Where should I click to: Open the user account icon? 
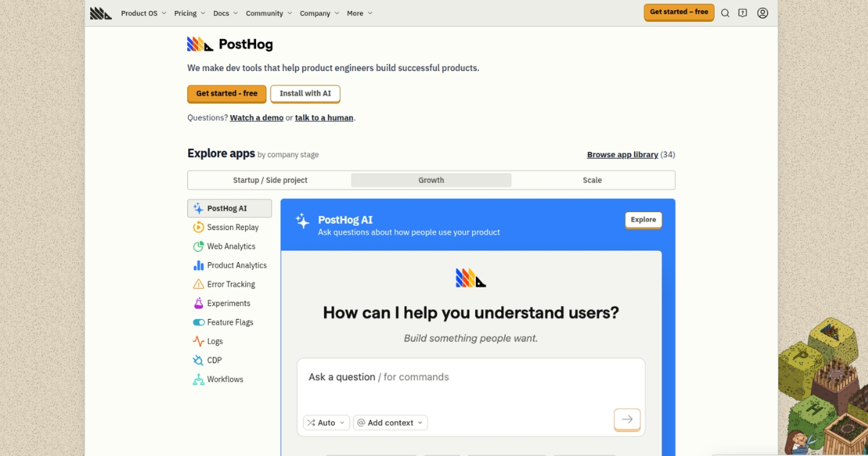[x=762, y=13]
